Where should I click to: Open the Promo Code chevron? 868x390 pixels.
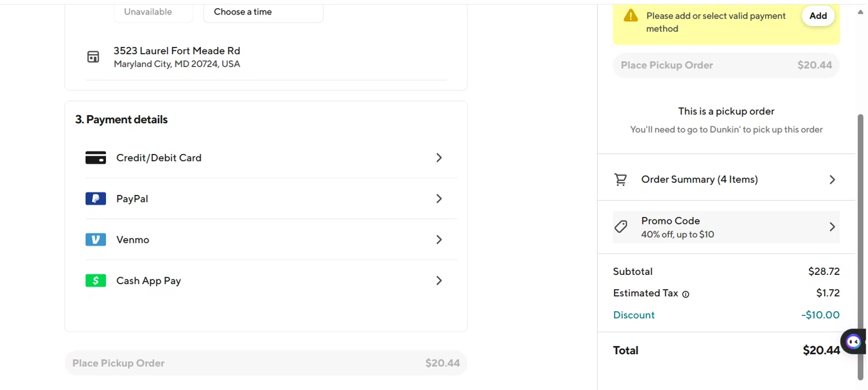pyautogui.click(x=832, y=227)
